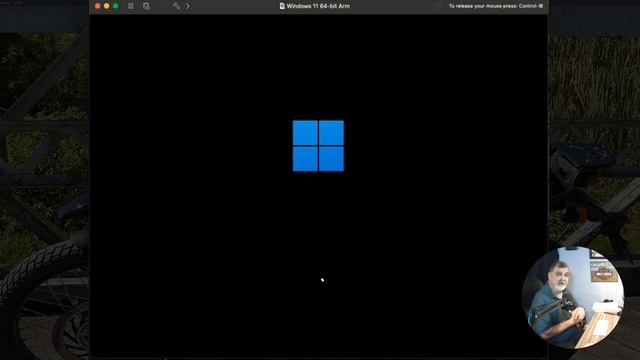
Task: Click the VM document icon beside the title
Action: pos(282,6)
